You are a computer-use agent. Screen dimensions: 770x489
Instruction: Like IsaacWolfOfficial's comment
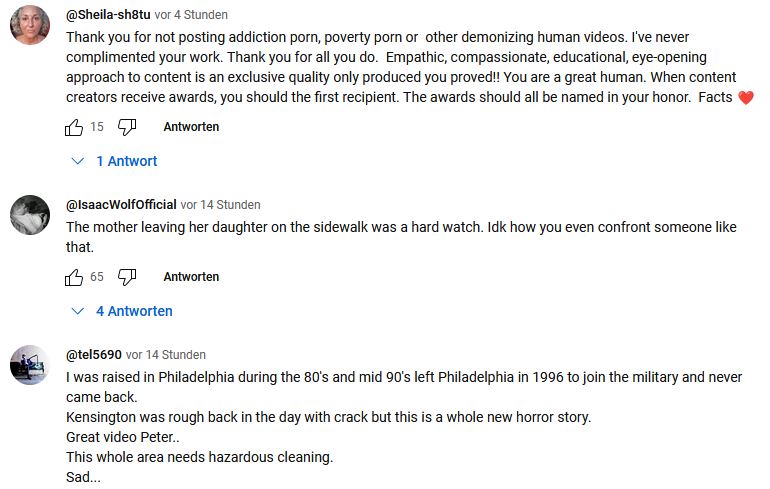(74, 277)
